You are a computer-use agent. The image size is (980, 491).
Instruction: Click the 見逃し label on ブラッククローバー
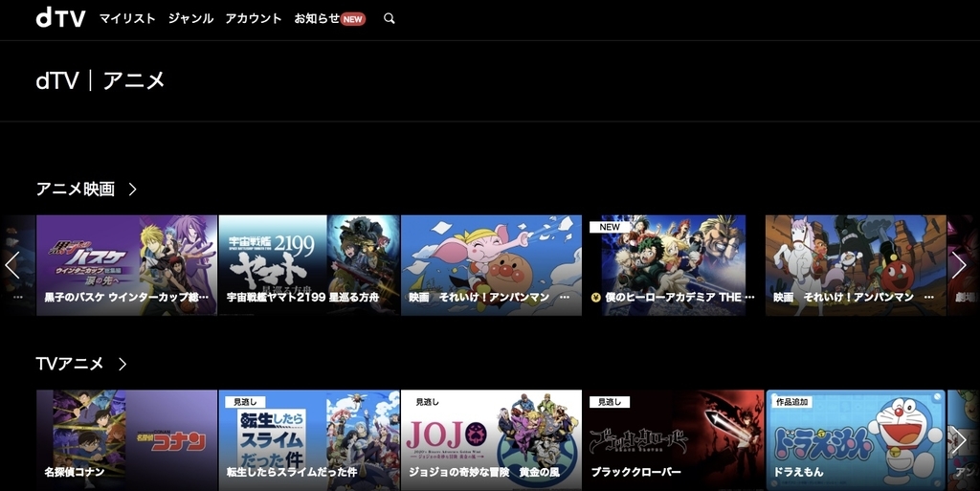pyautogui.click(x=610, y=402)
